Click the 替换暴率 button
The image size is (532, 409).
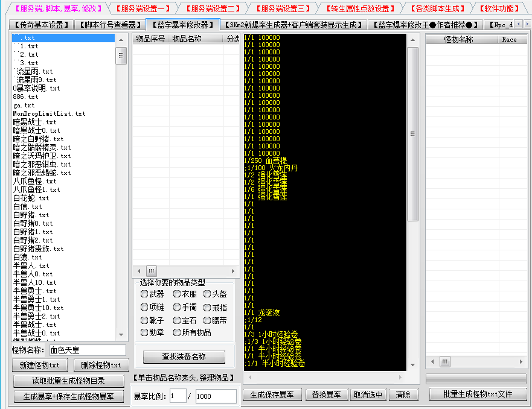click(327, 395)
